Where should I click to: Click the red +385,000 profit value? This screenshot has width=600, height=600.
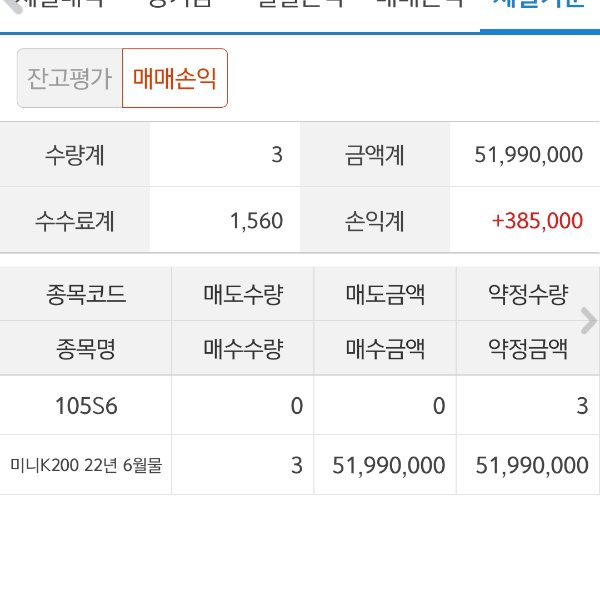(536, 220)
